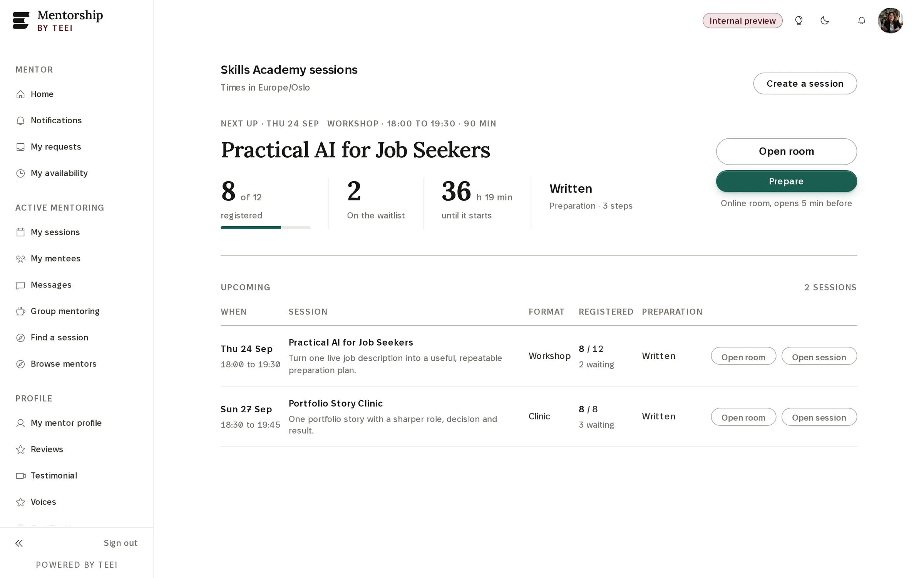Click the My mentees people icon
This screenshot has height=578, width=924.
pos(20,259)
